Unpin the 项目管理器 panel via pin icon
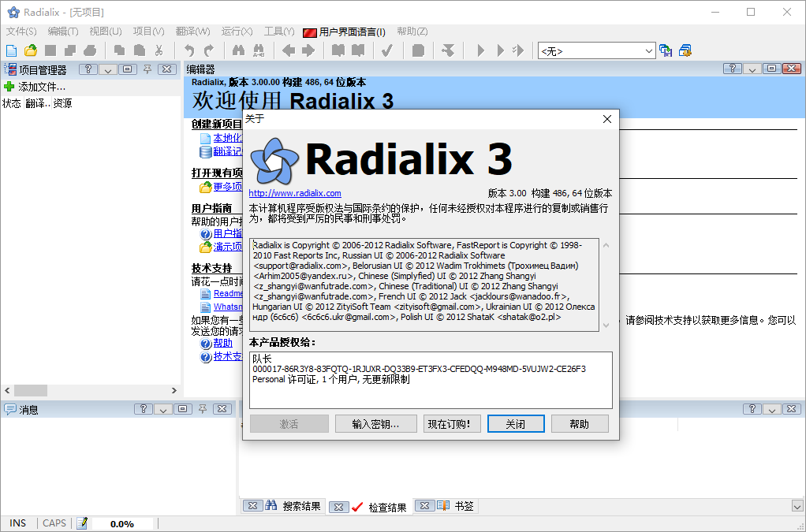 pos(147,69)
